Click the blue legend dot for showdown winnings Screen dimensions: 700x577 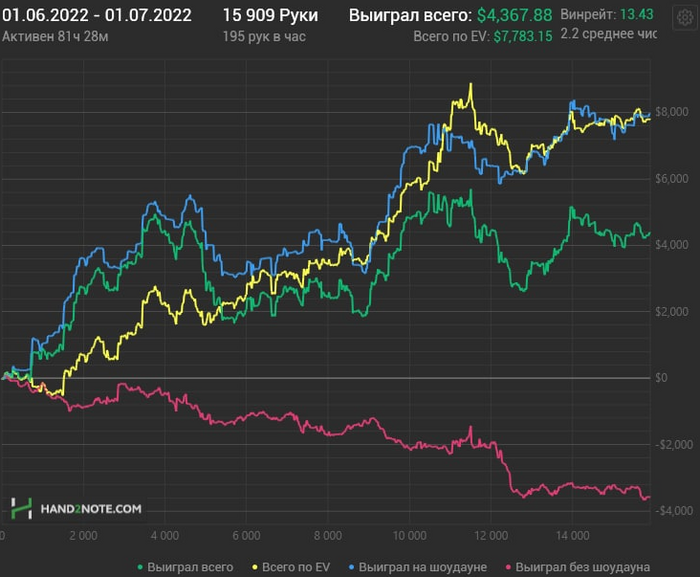[x=351, y=568]
